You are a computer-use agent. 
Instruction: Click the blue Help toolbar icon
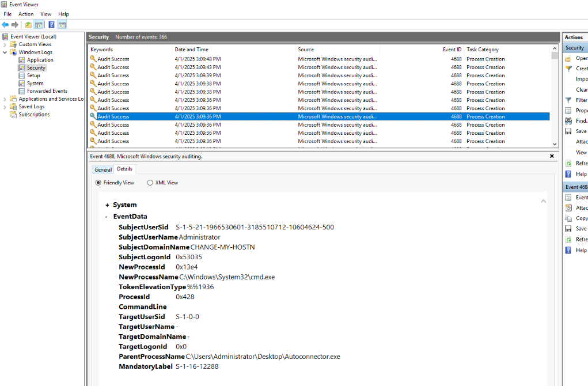[51, 25]
